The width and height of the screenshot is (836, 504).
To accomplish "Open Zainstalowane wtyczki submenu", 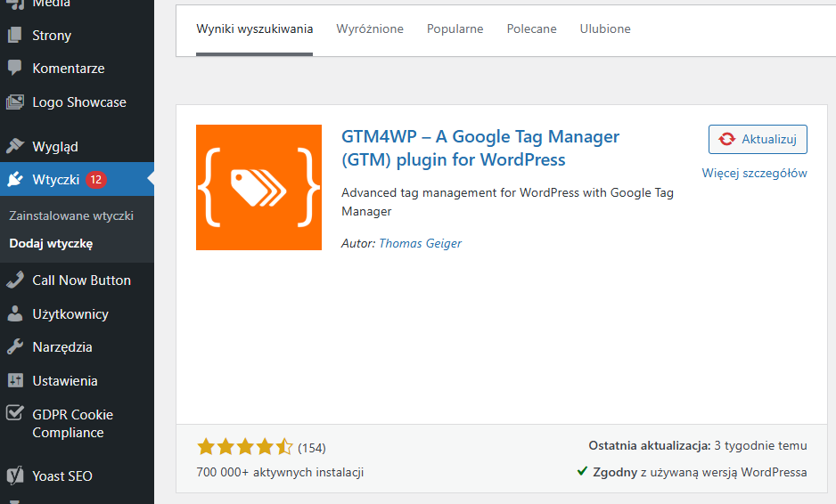I will pos(71,215).
